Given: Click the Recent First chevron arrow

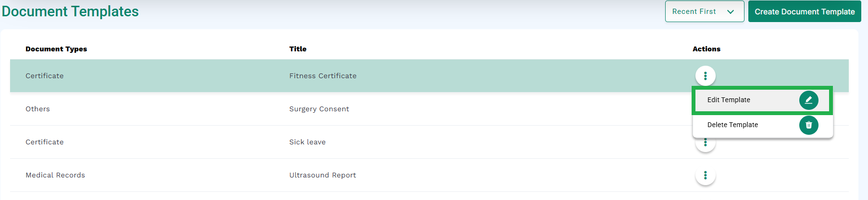Looking at the screenshot, I should point(731,12).
